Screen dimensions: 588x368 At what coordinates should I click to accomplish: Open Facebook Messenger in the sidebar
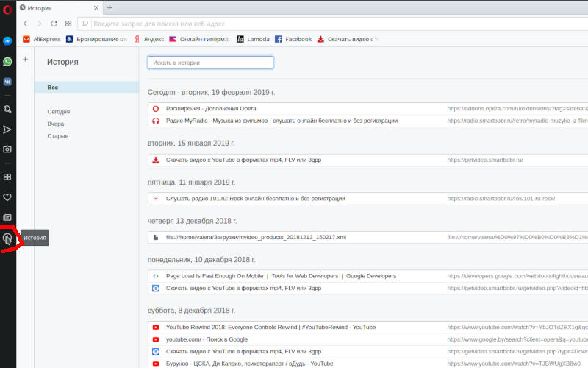click(x=7, y=41)
